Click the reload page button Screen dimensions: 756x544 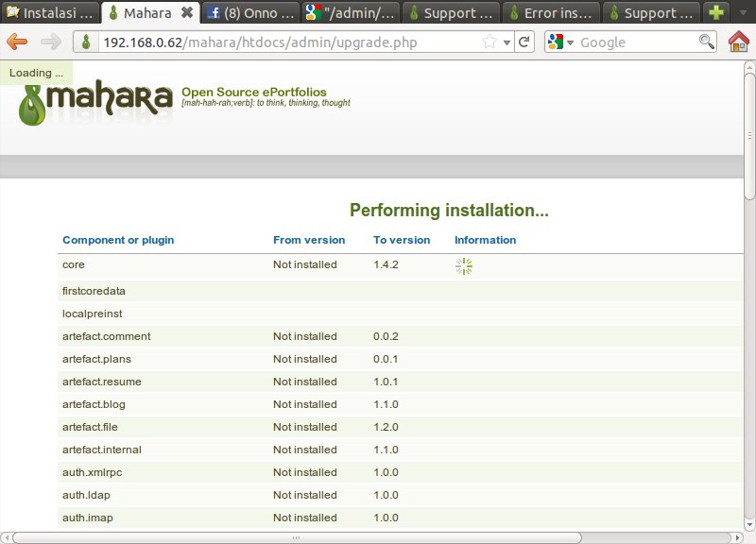point(524,42)
